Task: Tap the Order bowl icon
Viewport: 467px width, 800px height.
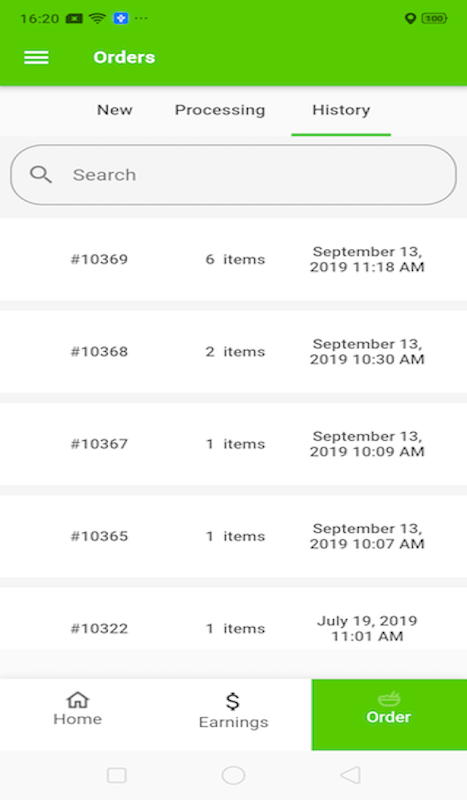Action: coord(389,698)
